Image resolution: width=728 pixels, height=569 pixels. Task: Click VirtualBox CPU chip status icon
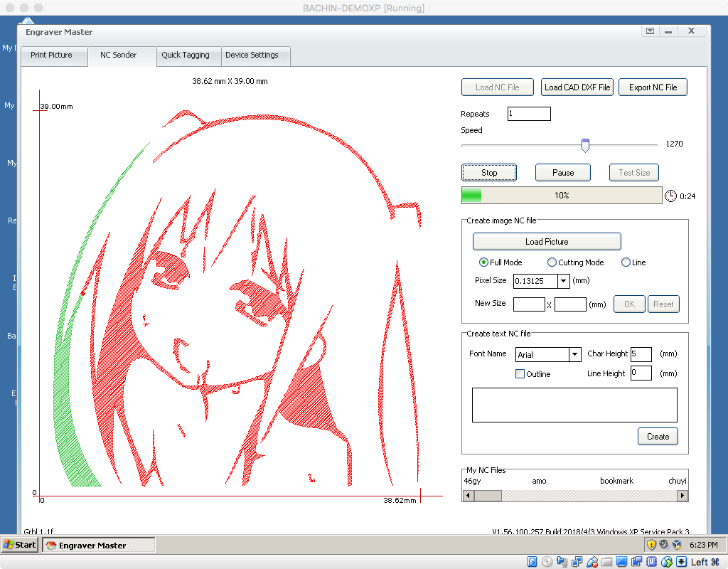coord(651,562)
